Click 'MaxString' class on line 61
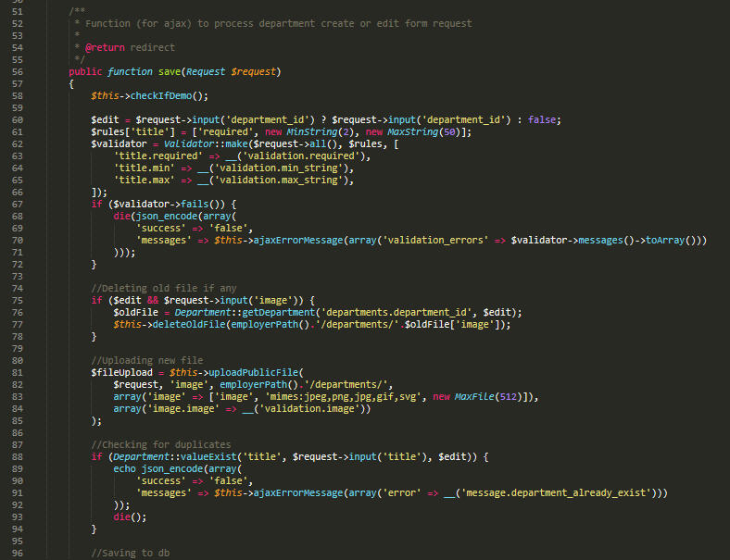 coord(413,132)
